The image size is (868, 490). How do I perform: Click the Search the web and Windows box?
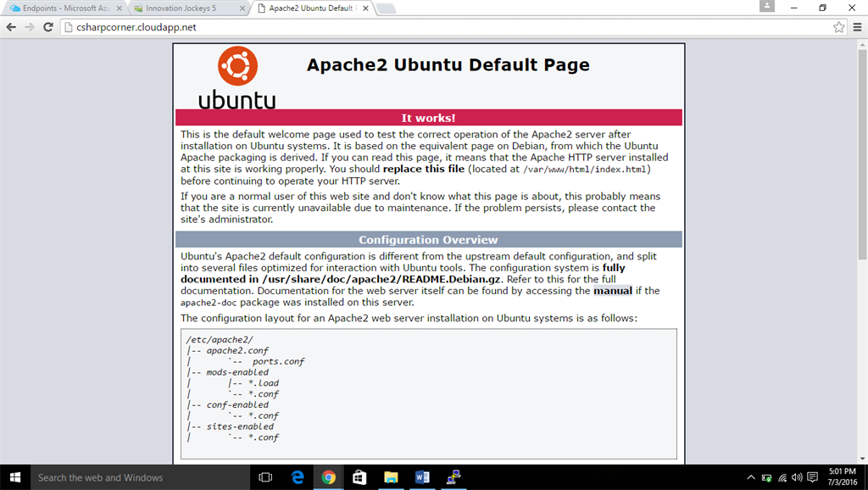click(140, 477)
